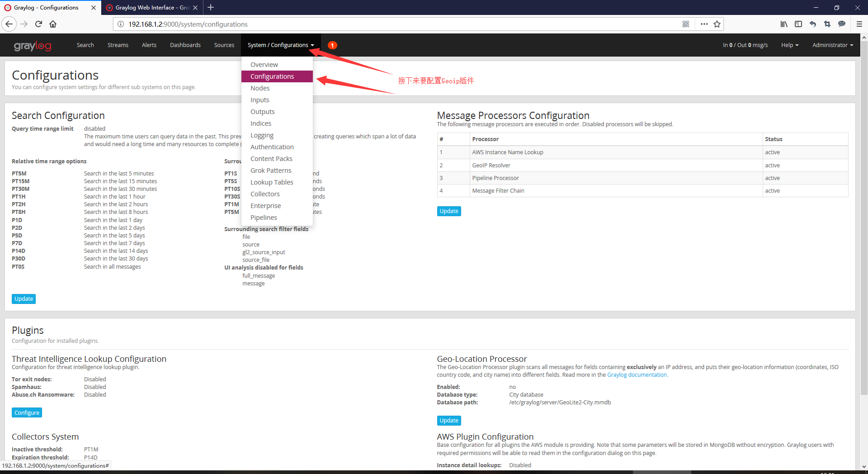Select Pipelines in the System menu
The width and height of the screenshot is (868, 474).
[277, 218]
